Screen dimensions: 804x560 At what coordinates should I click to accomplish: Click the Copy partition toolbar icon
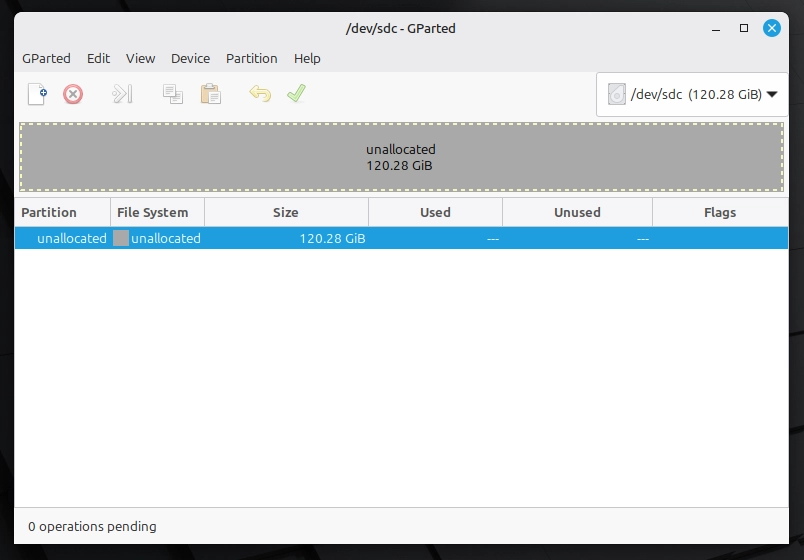(x=173, y=94)
